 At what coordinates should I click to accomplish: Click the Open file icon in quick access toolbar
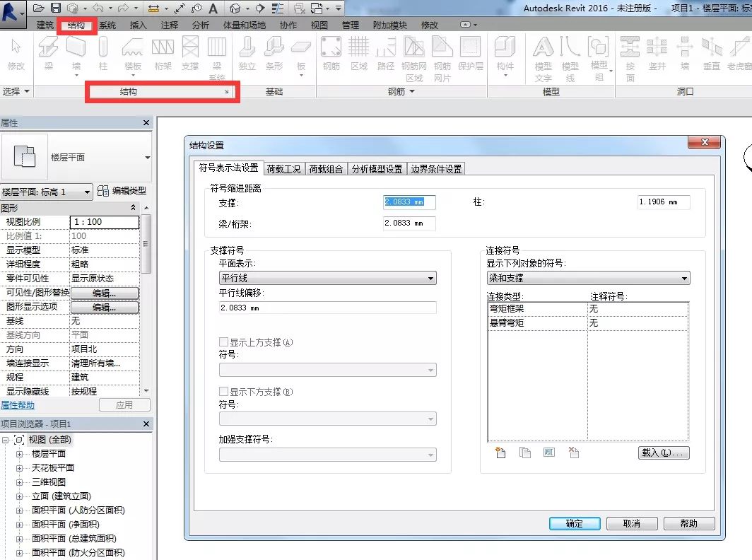[x=39, y=8]
